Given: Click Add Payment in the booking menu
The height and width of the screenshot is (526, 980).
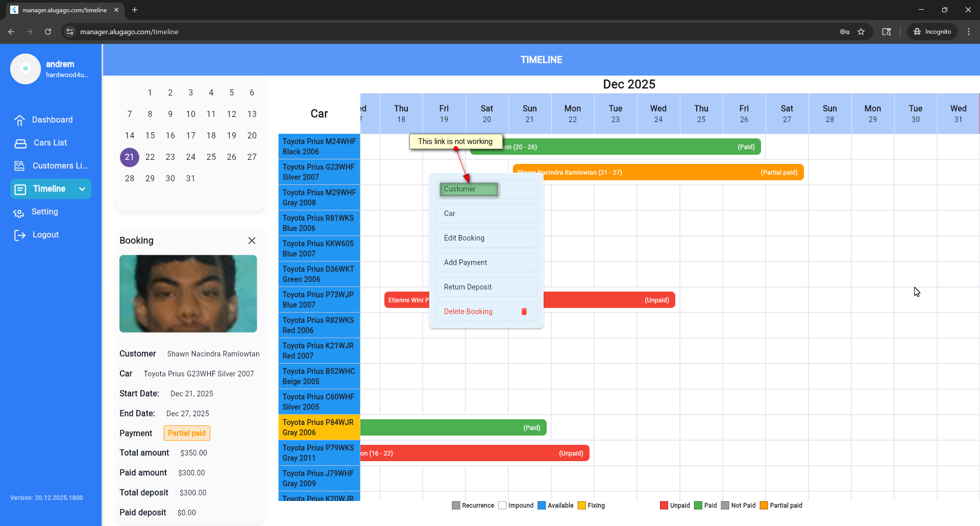Looking at the screenshot, I should (x=486, y=262).
